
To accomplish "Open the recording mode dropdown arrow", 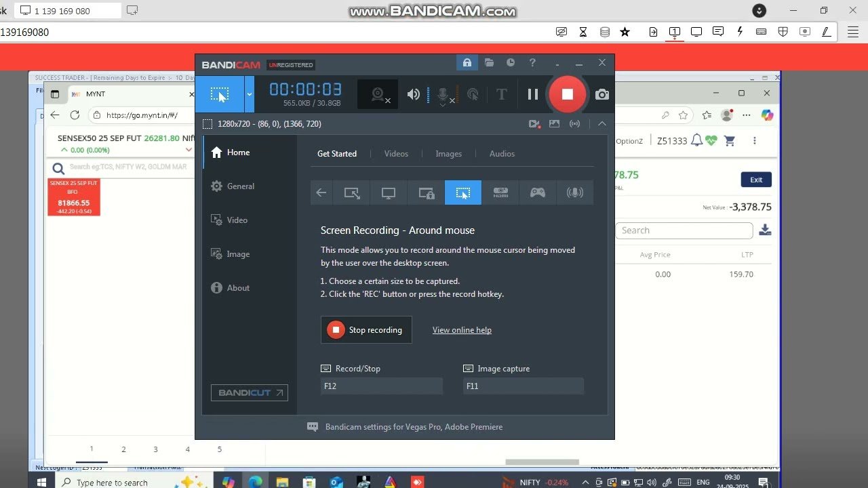I will tap(249, 94).
